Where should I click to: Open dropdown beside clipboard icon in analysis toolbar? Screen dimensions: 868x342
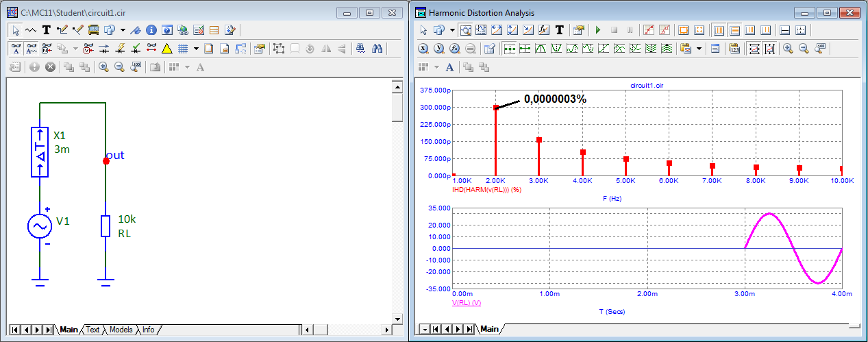click(x=699, y=49)
